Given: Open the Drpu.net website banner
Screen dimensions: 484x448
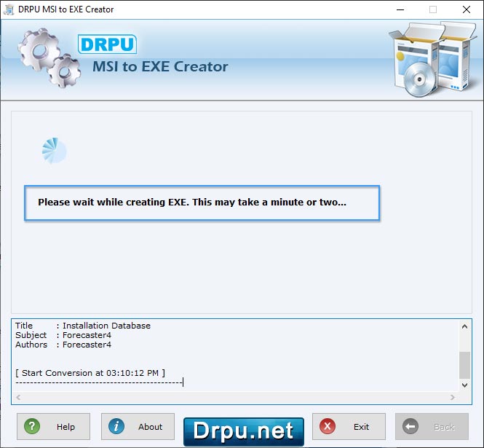Looking at the screenshot, I should (x=244, y=431).
